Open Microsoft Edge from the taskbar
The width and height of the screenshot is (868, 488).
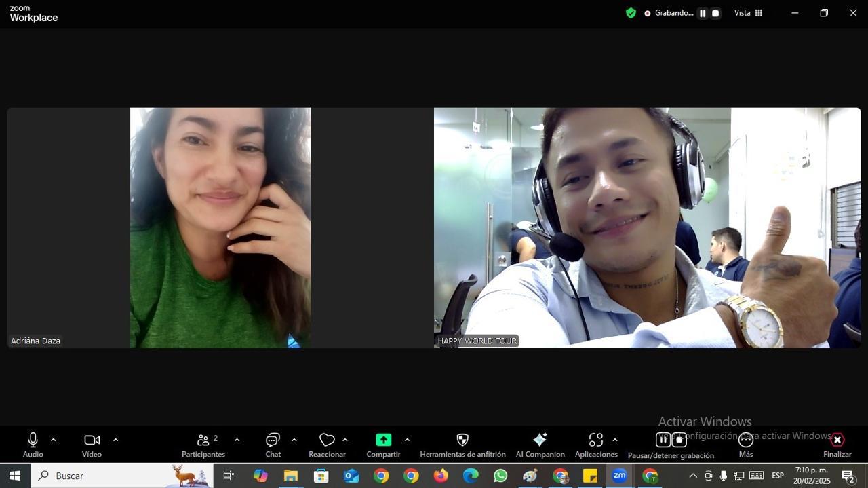[471, 476]
